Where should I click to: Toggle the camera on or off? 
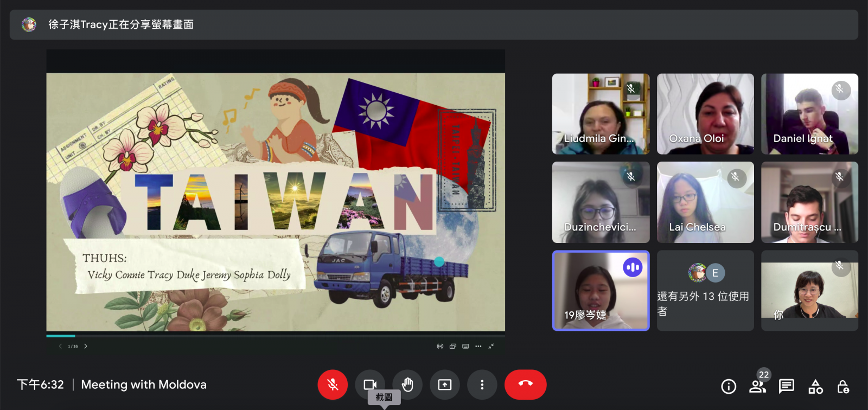[370, 385]
